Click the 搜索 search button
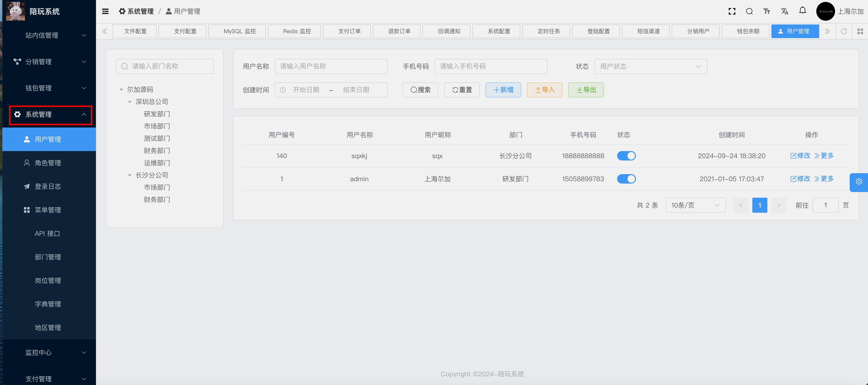Screen dimensions: 868x385 point(421,90)
